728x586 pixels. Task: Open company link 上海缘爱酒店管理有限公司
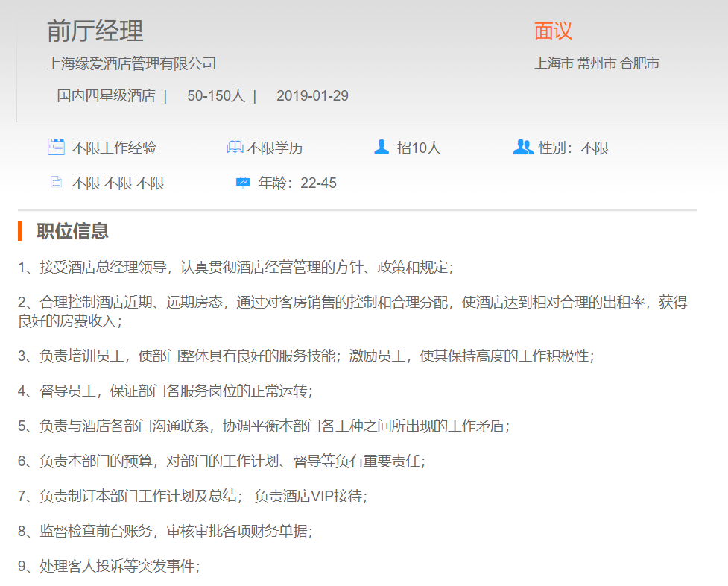[131, 63]
